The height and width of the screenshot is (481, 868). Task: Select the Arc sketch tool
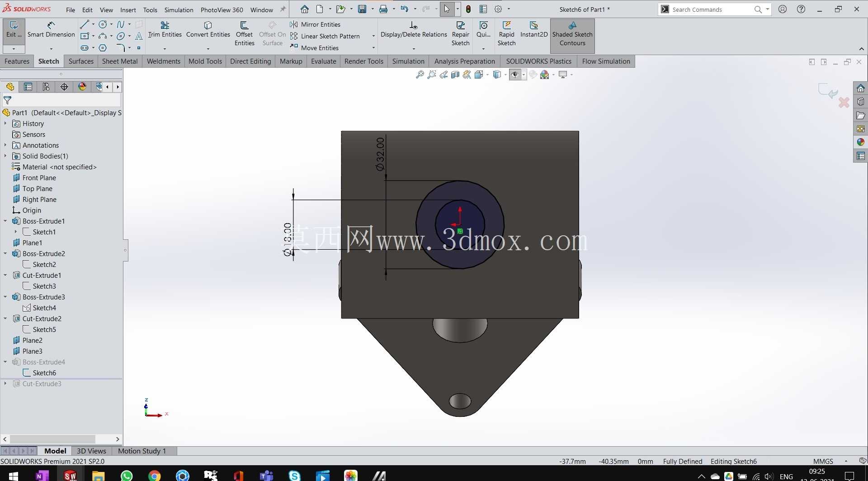tap(103, 36)
